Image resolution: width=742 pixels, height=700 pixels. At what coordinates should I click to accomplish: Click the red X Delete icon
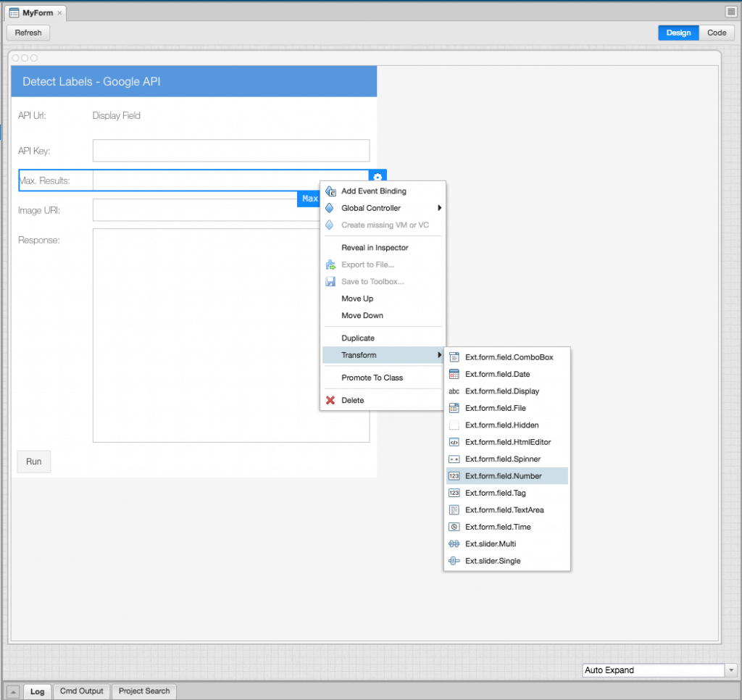pyautogui.click(x=330, y=401)
